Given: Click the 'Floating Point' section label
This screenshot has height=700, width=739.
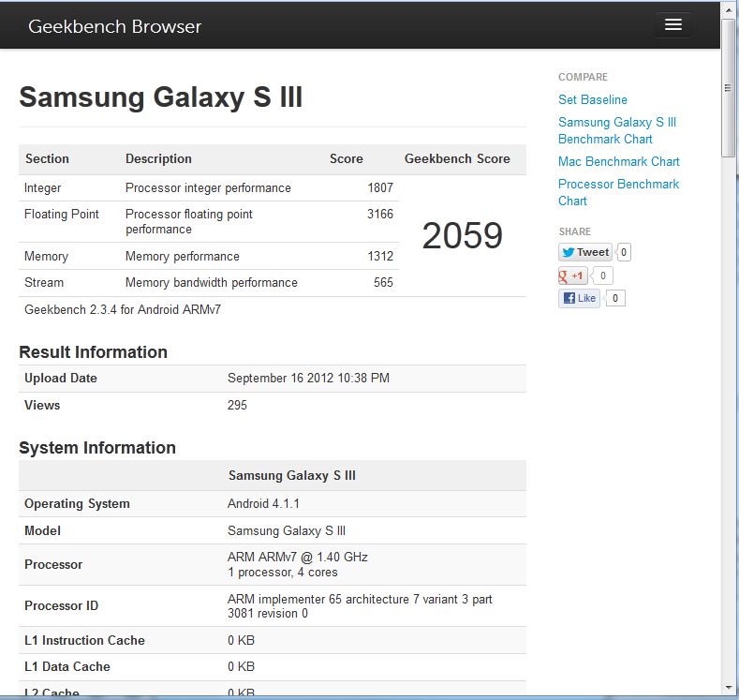Looking at the screenshot, I should [61, 214].
